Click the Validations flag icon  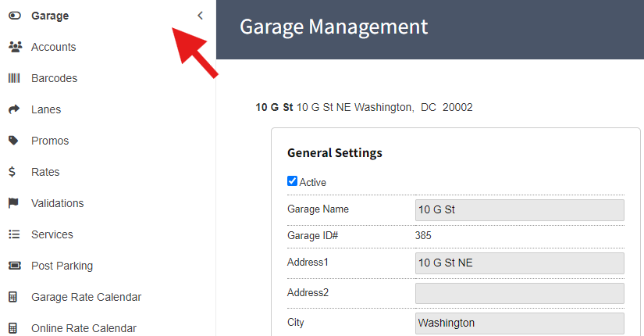tap(13, 203)
